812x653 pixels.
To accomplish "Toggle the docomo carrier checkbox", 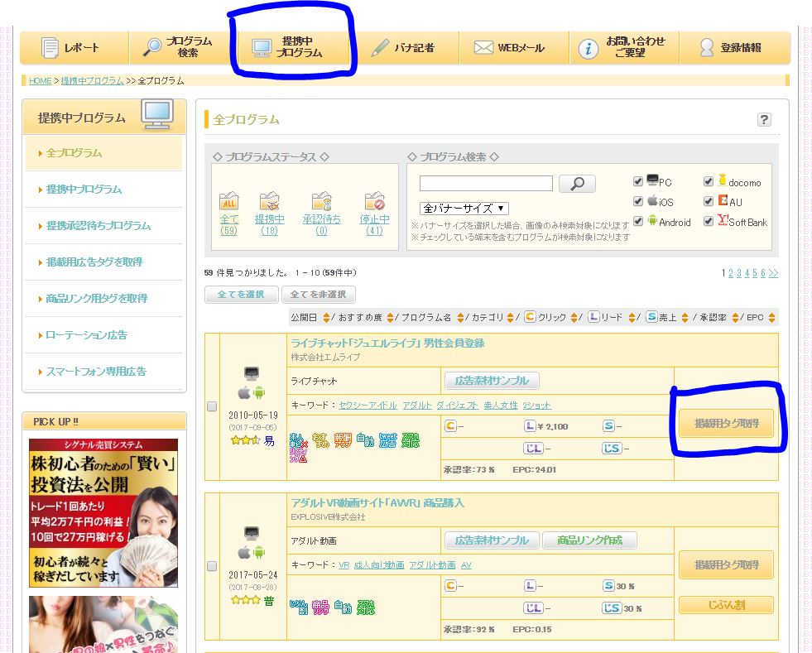I will click(x=709, y=181).
